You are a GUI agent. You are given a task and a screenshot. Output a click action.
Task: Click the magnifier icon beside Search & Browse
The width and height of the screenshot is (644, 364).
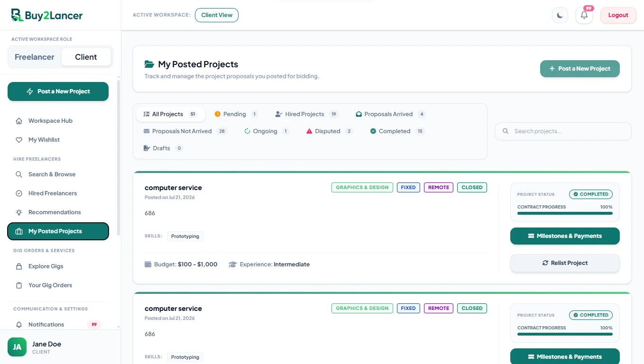point(19,174)
